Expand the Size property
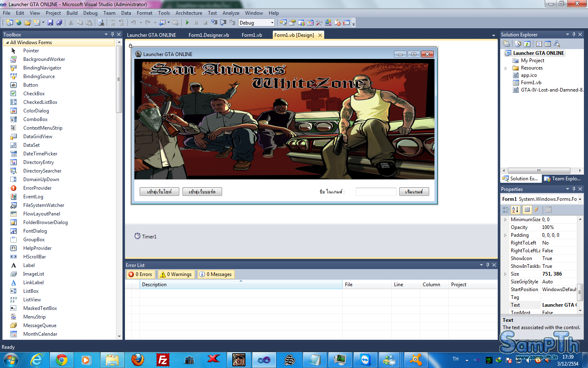The image size is (588, 368). 505,274
